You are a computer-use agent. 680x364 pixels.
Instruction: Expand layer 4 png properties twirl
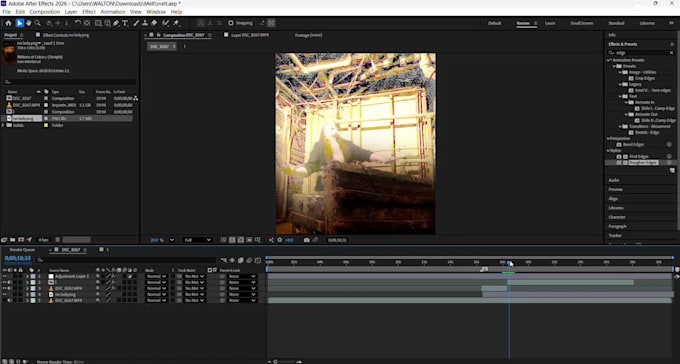coord(28,294)
